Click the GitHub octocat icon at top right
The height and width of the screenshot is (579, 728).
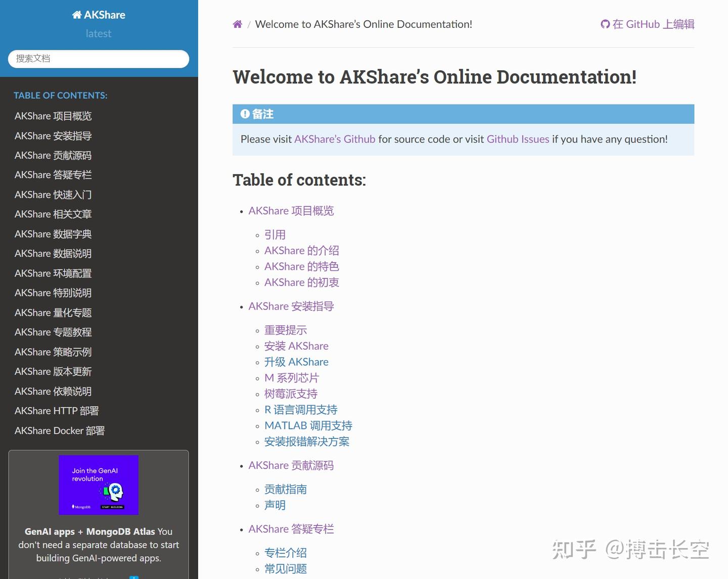point(605,24)
